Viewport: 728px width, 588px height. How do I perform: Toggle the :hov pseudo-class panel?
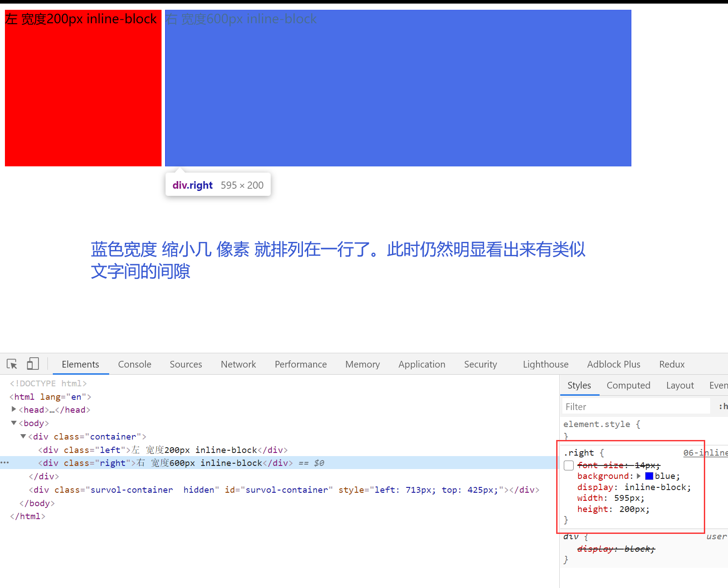pos(724,406)
